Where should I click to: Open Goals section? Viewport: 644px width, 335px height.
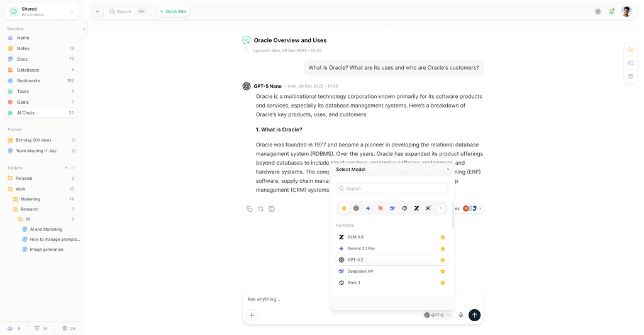tap(41, 102)
